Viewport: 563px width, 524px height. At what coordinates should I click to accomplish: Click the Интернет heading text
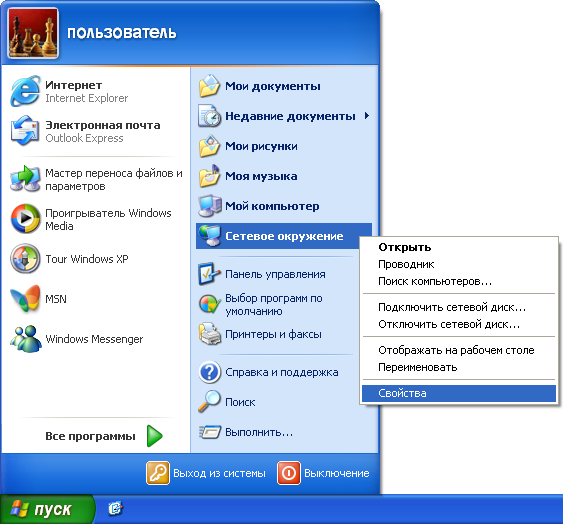pyautogui.click(x=74, y=85)
